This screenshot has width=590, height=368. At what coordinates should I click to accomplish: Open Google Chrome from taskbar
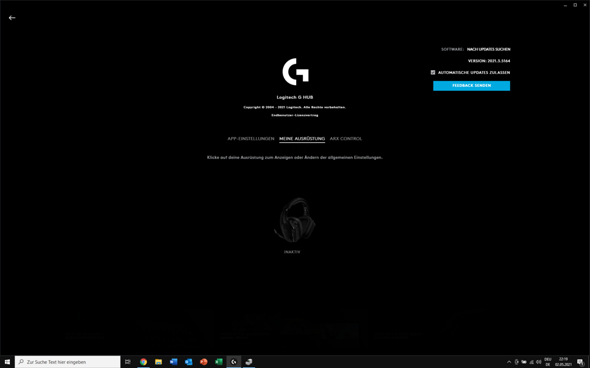pos(143,362)
